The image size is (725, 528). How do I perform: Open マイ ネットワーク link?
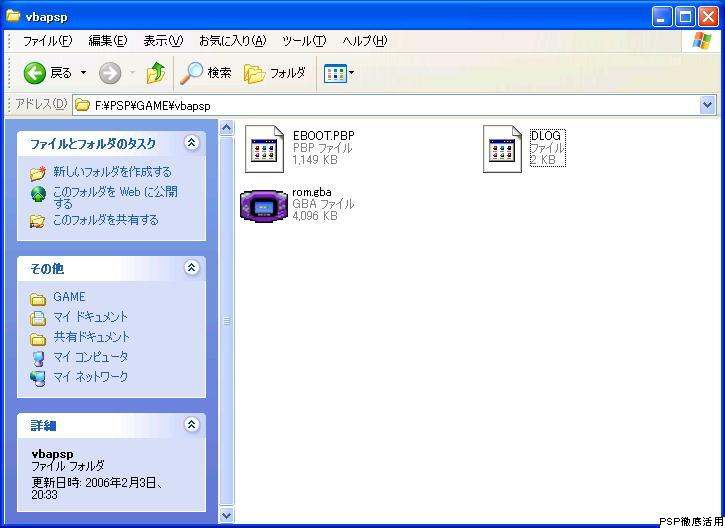(90, 377)
